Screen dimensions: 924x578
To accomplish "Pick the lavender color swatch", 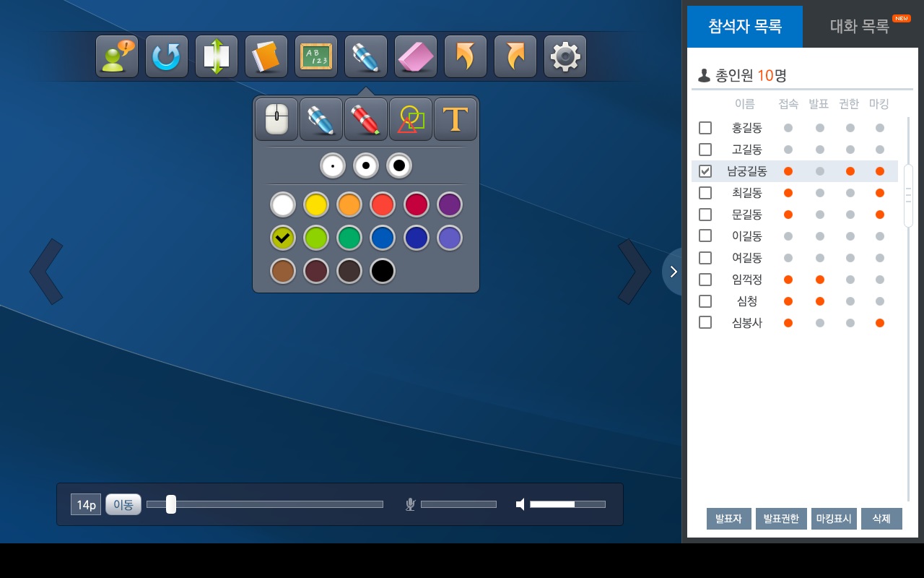I will coord(450,238).
